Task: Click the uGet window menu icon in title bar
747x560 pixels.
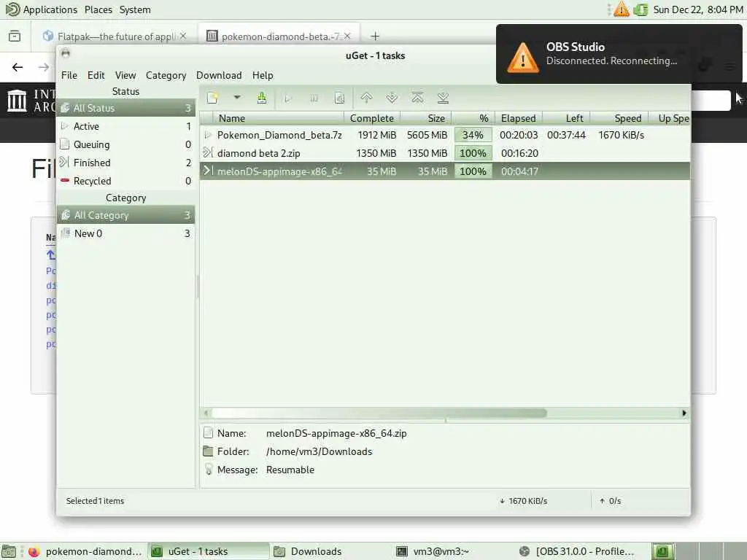Action: click(x=66, y=53)
